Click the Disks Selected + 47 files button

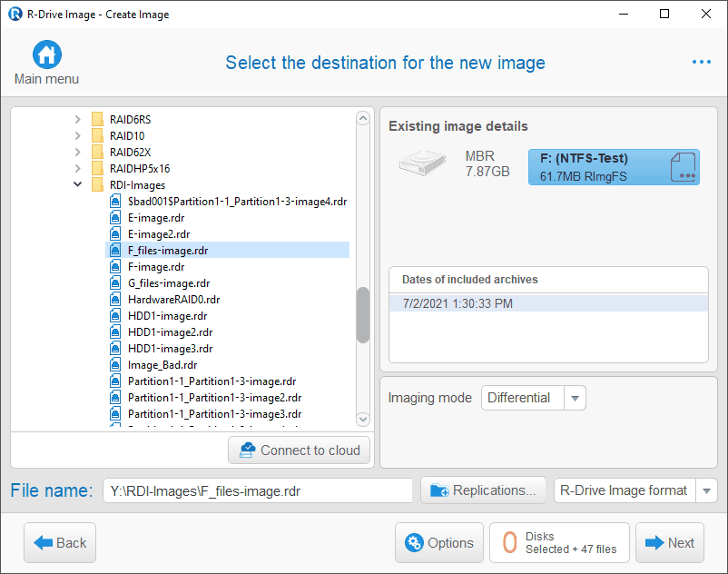coord(559,542)
